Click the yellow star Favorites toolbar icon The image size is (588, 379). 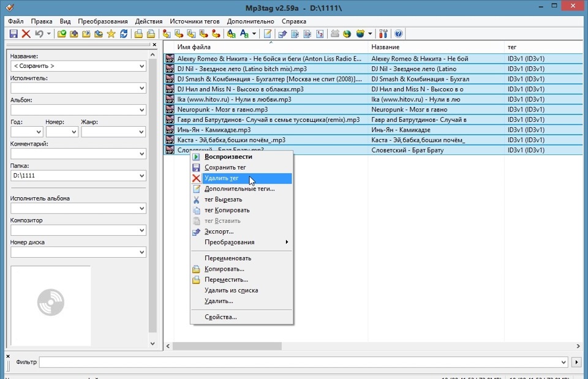click(111, 34)
